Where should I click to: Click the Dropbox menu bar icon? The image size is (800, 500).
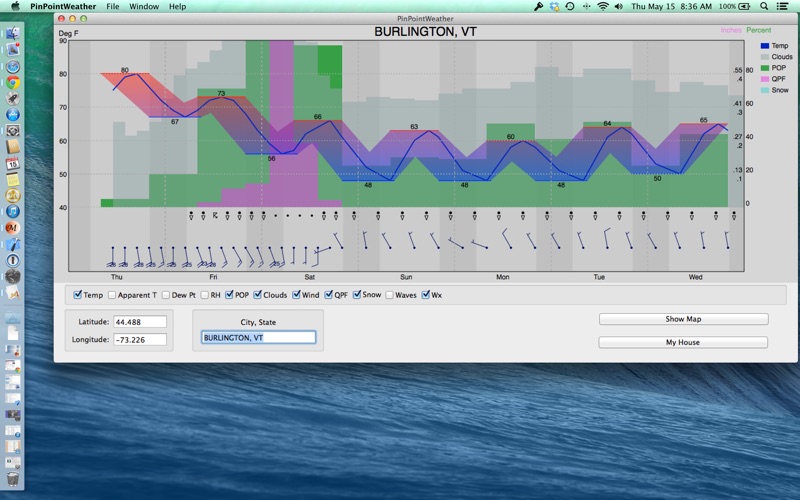coord(554,6)
